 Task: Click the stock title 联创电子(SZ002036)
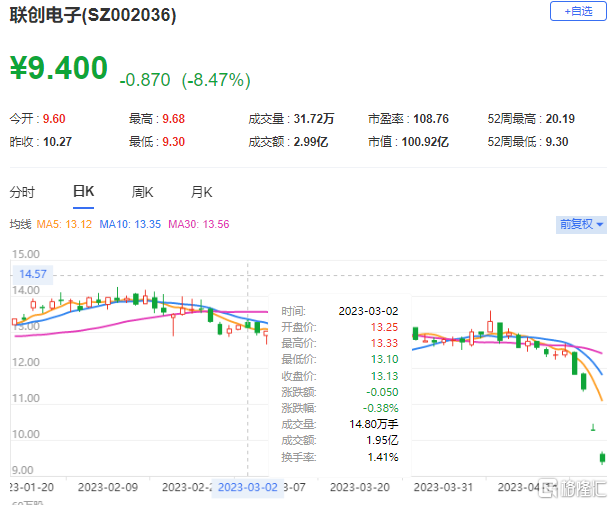tap(93, 16)
